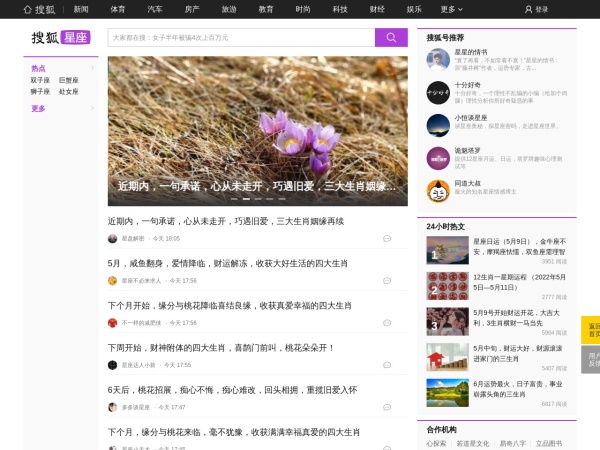The width and height of the screenshot is (600, 450).
Task: Click the yellow 返回首页 side button
Action: (x=591, y=330)
